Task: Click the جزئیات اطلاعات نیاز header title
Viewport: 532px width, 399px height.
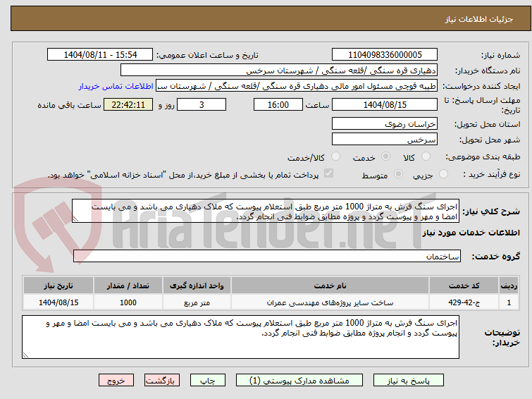Action: tap(478, 19)
